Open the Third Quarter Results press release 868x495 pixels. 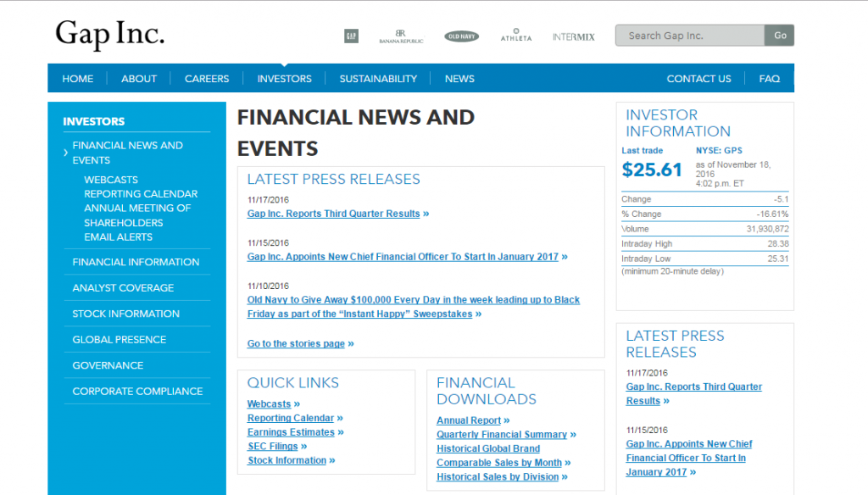334,214
